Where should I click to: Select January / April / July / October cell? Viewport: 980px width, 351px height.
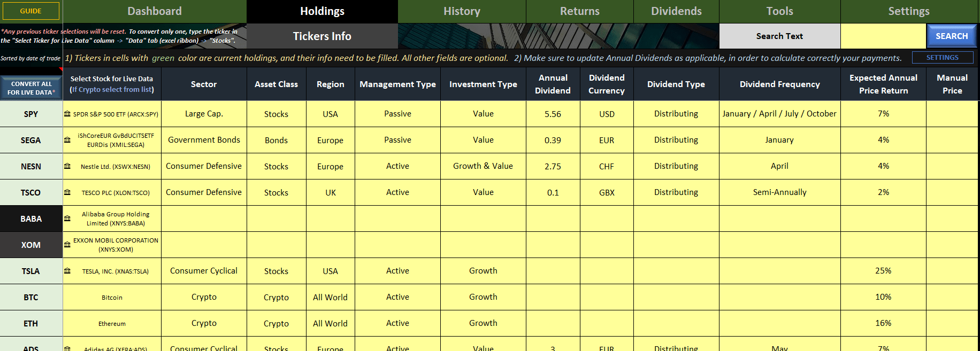(x=779, y=114)
